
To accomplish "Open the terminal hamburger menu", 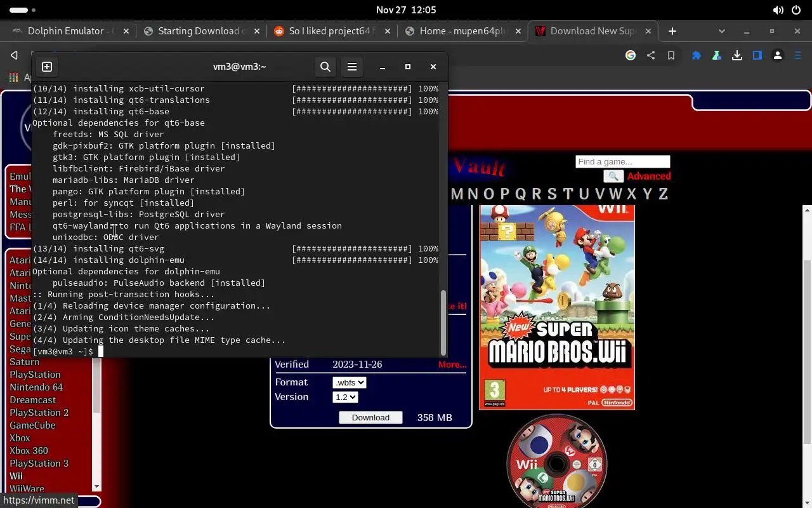I will 352,67.
